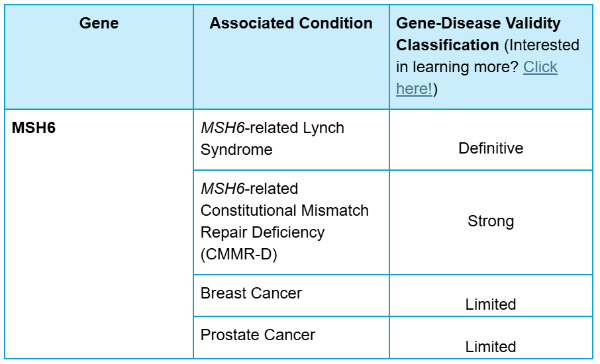The image size is (600, 364).
Task: Click the Repair Deficiency text line
Action: point(262,232)
